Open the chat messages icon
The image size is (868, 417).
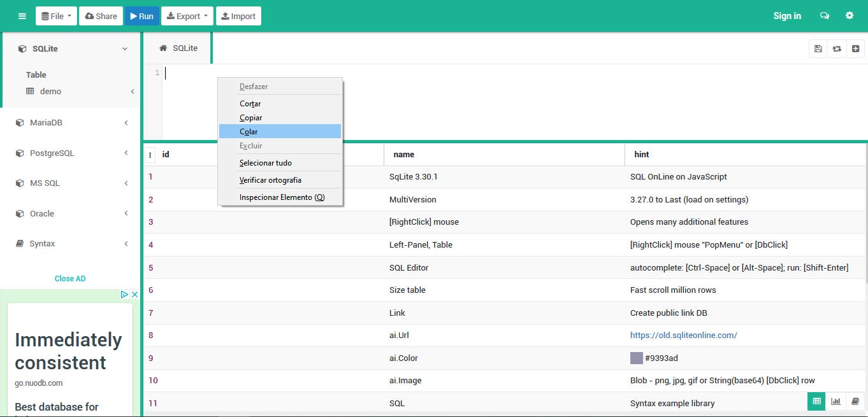point(825,16)
